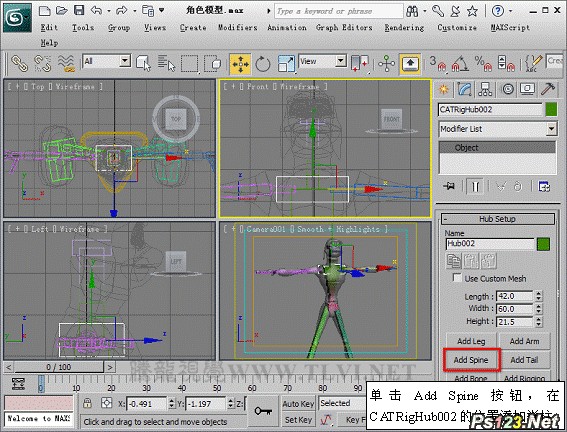Toggle Pin Stack icon
The width and height of the screenshot is (567, 432).
[x=449, y=186]
